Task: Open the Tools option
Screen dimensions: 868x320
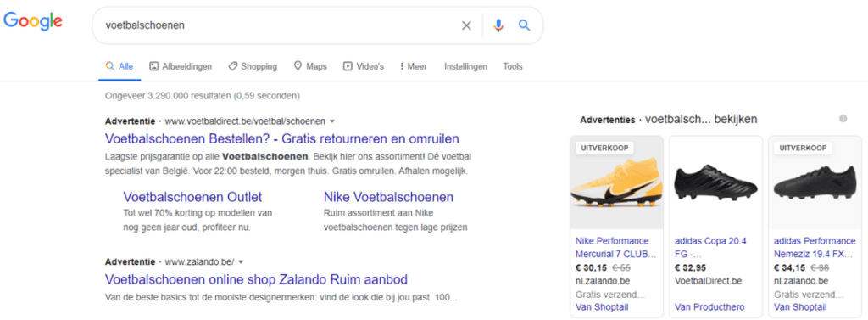Action: point(513,66)
